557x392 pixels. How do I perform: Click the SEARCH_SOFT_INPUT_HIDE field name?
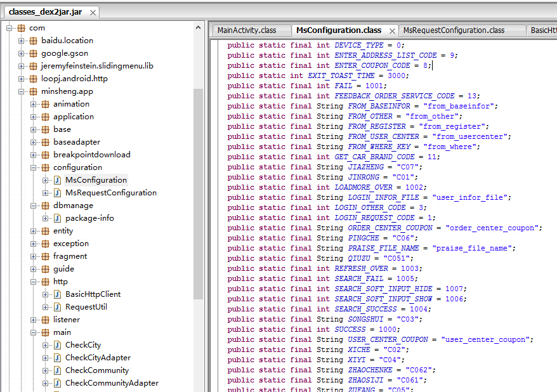click(383, 289)
